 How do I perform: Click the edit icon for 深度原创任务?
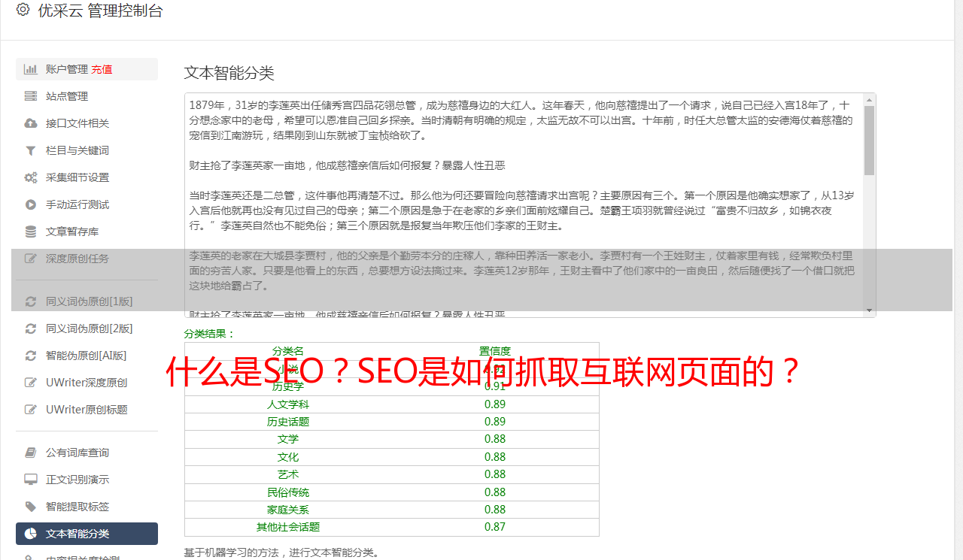point(31,259)
